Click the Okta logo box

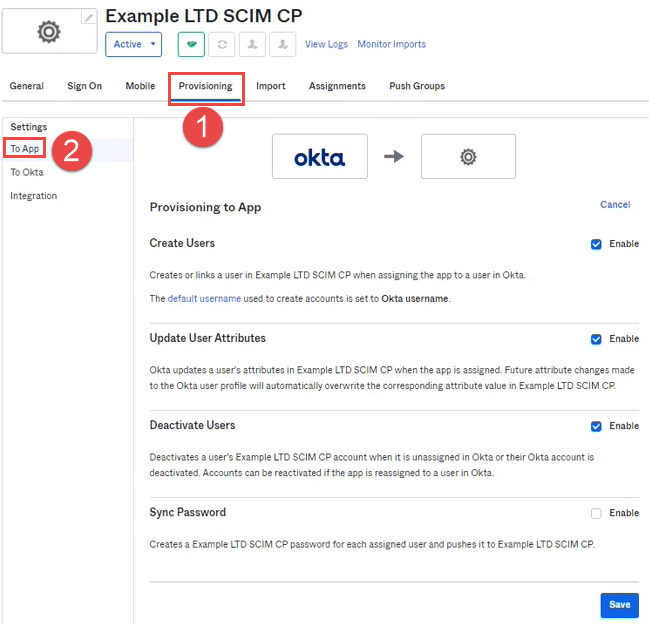(x=320, y=157)
